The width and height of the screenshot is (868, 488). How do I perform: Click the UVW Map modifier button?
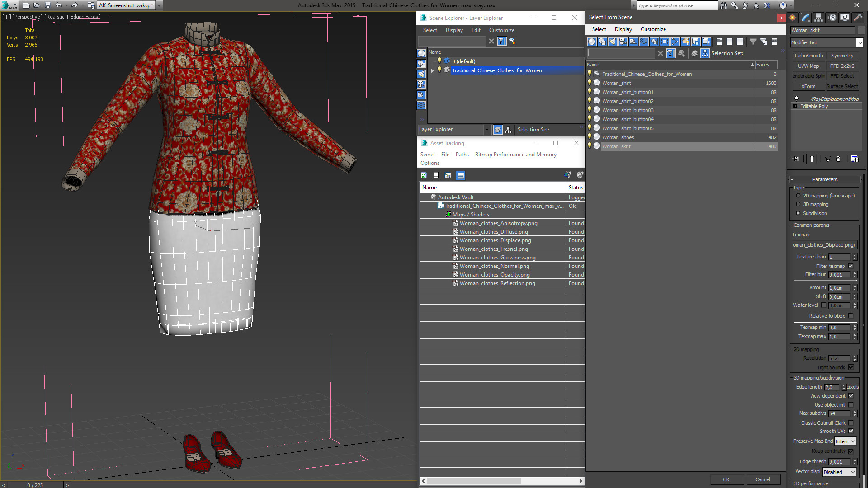click(x=808, y=66)
